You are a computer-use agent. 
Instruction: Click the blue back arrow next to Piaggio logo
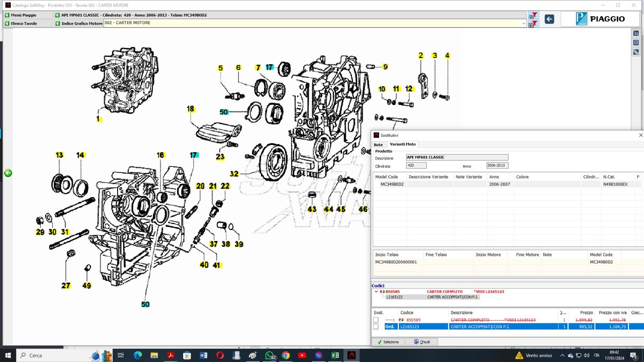[549, 19]
